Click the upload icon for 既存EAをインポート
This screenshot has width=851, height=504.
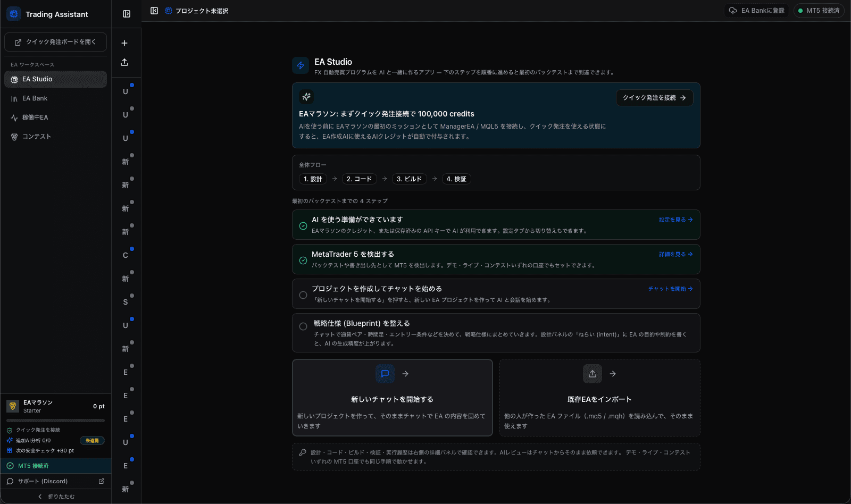tap(593, 374)
